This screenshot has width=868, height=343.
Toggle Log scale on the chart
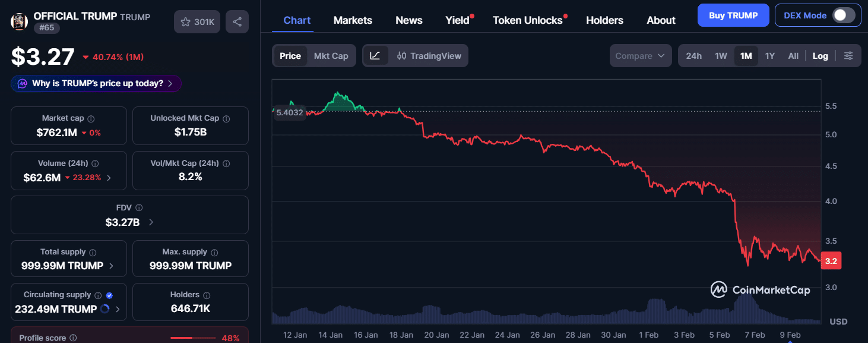(821, 55)
